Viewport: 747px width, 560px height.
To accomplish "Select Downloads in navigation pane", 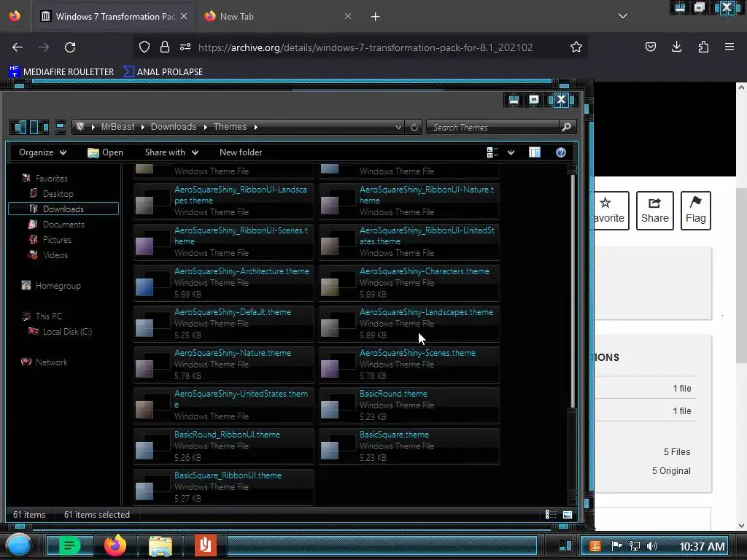I will point(63,209).
